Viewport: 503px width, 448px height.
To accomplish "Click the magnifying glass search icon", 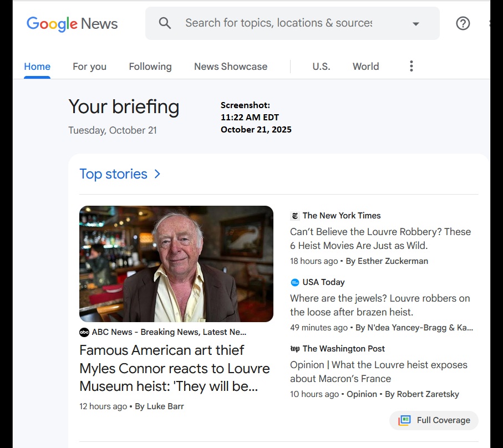I will [165, 23].
